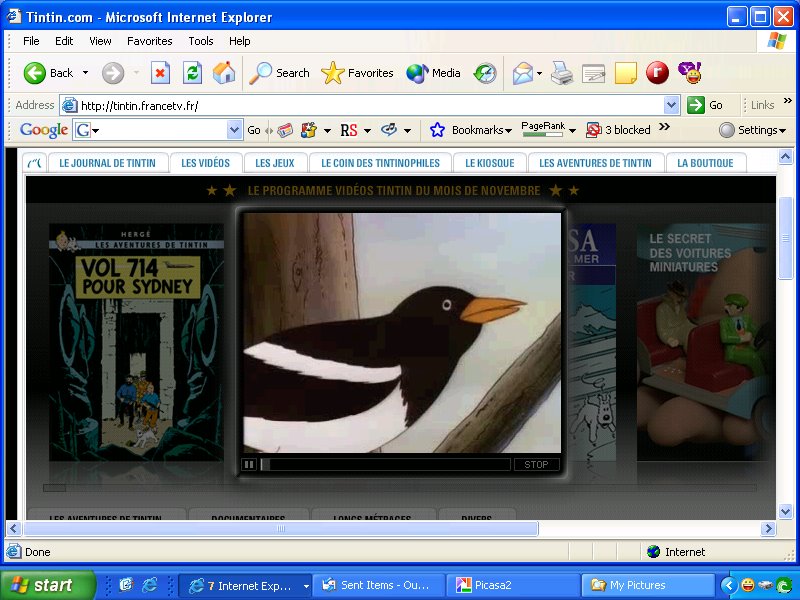Click the Google toolbar news icon after Go

point(285,130)
